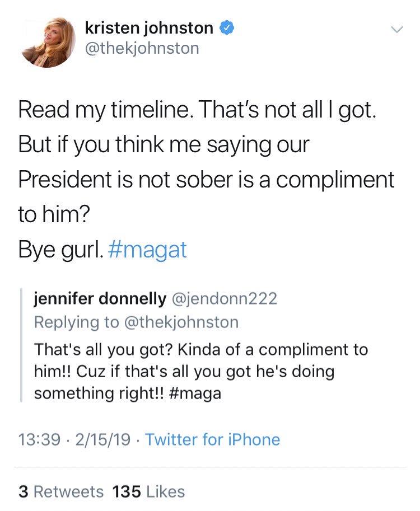Click the 'Bye gurl.' line
This screenshot has width=420, height=511.
61,250
